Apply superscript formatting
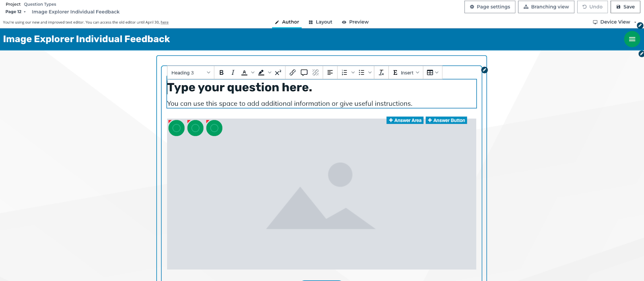This screenshot has height=281, width=644. [x=278, y=73]
